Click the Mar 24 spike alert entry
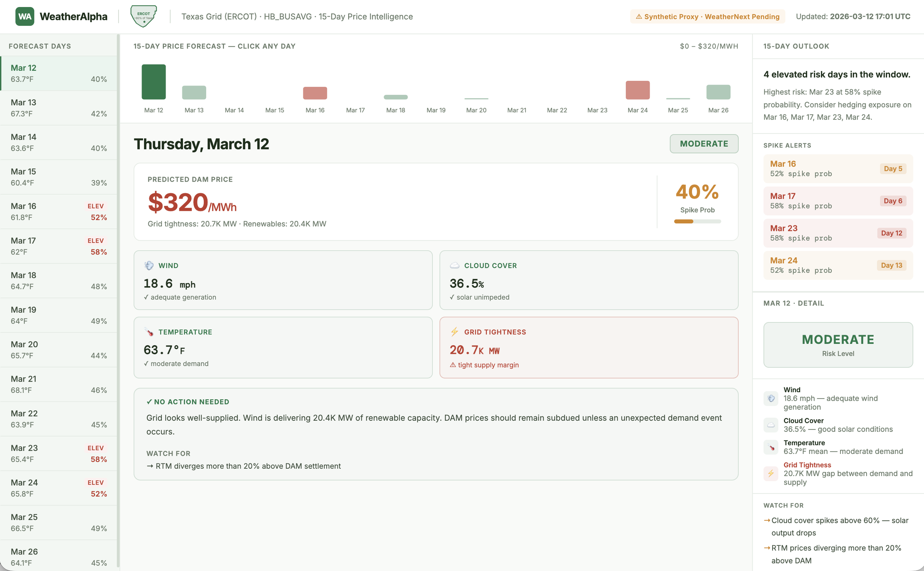 coord(838,265)
